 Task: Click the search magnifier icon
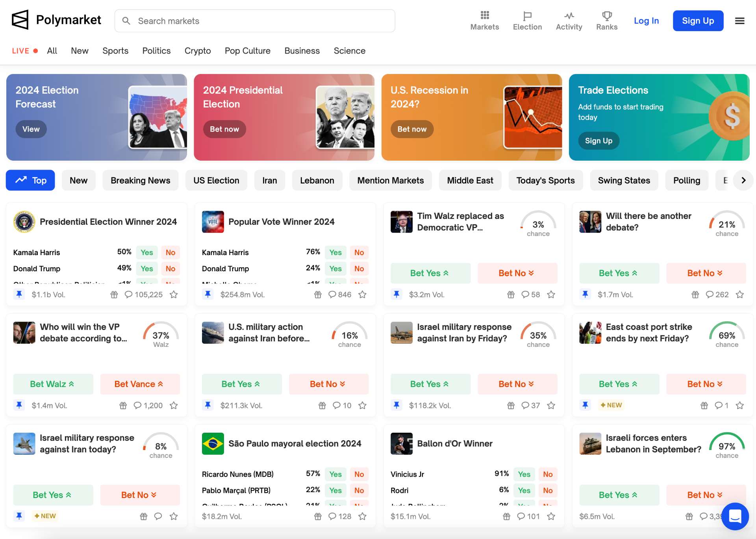(x=126, y=21)
